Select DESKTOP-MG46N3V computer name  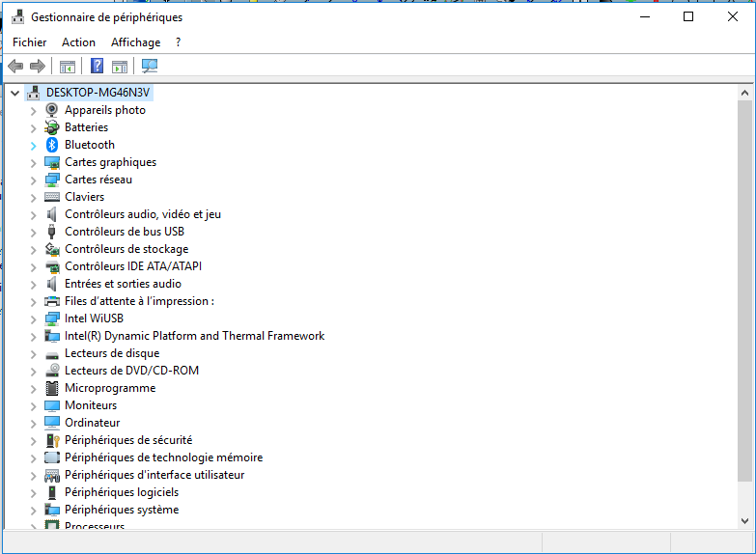click(98, 93)
